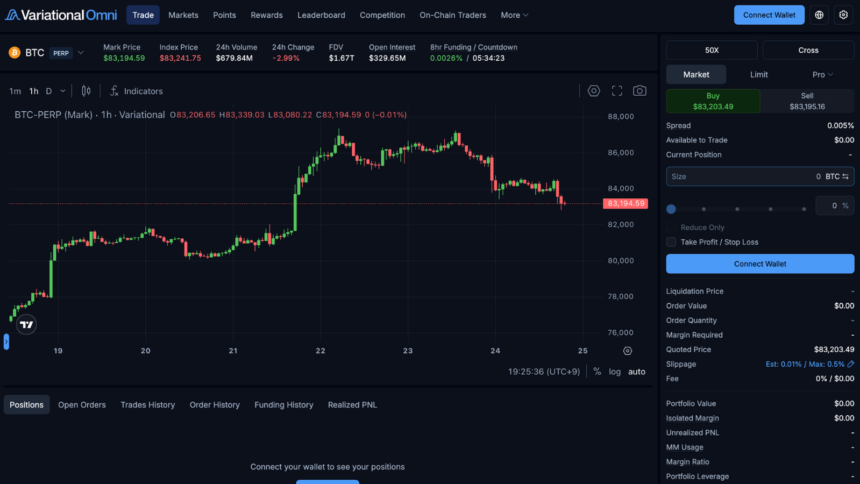The image size is (860, 484).
Task: Enable the Reduce Only checkbox
Action: (671, 227)
